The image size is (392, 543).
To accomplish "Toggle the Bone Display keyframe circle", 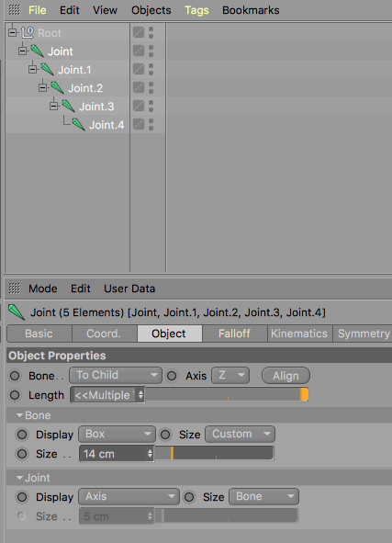I will (x=22, y=435).
